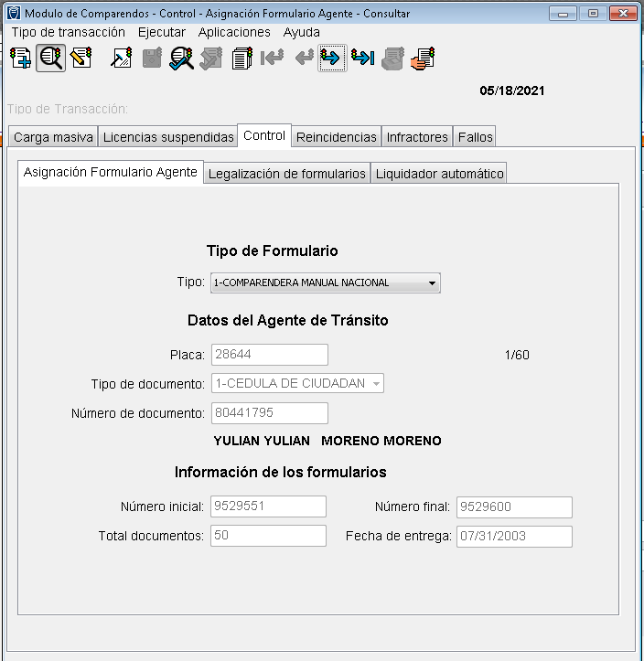Image resolution: width=644 pixels, height=661 pixels.
Task: Open the Ejecutar menu
Action: coord(162,32)
